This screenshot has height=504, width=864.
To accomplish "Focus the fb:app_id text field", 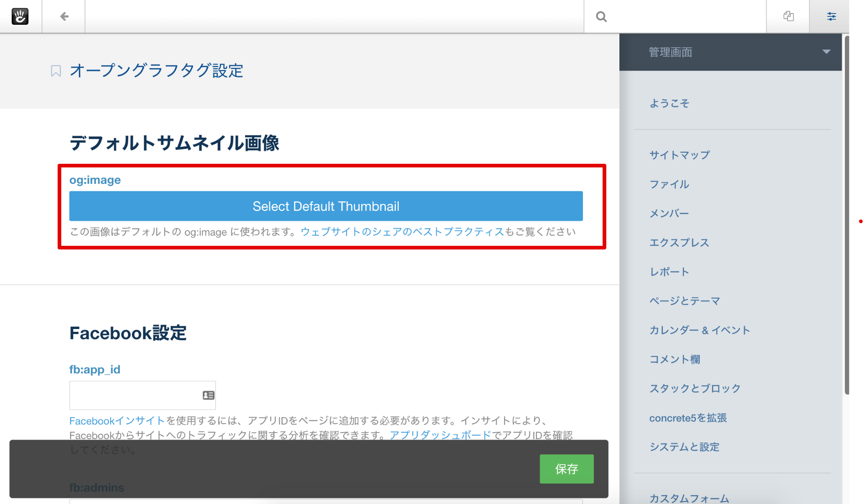I will coord(135,395).
